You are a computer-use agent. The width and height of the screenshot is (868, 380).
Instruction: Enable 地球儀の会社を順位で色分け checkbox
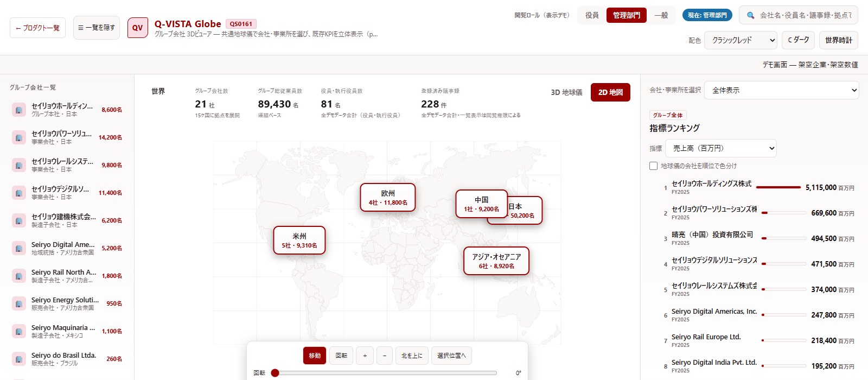(653, 166)
